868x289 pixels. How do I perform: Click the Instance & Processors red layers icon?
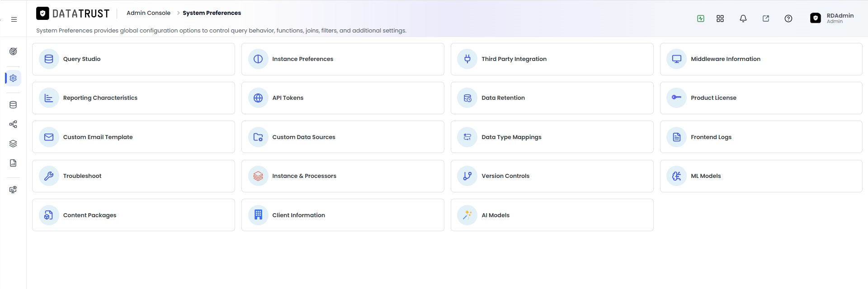click(258, 176)
